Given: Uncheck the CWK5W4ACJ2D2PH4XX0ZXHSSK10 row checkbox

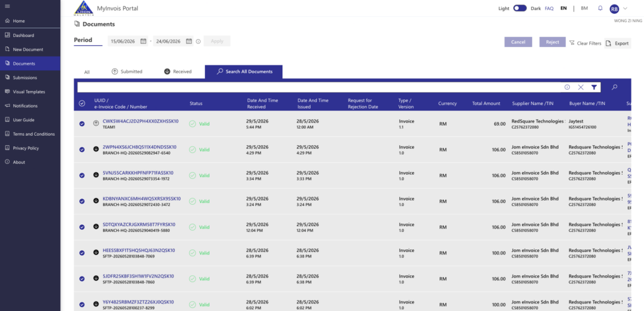Looking at the screenshot, I should pos(82,124).
